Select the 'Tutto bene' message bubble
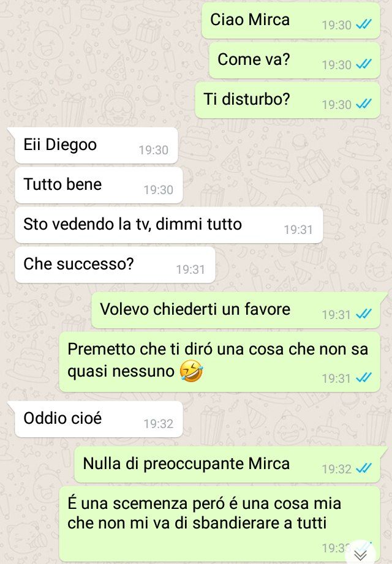392x564 pixels. pyautogui.click(x=99, y=185)
